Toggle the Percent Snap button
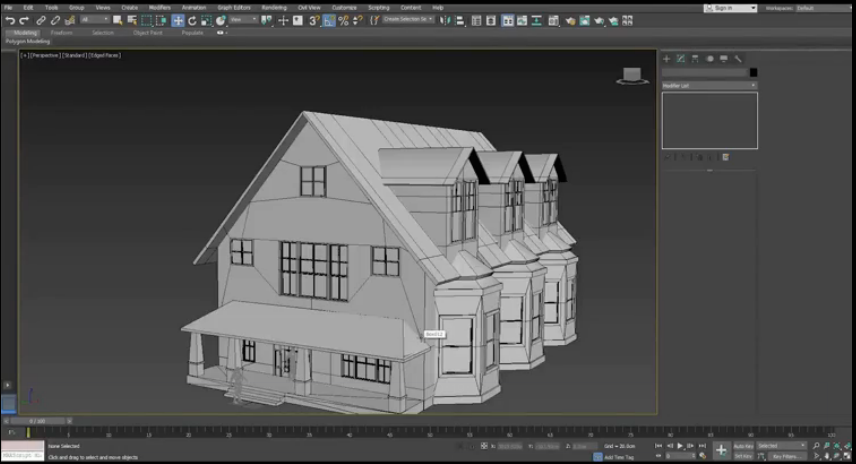This screenshot has height=464, width=856. 343,21
